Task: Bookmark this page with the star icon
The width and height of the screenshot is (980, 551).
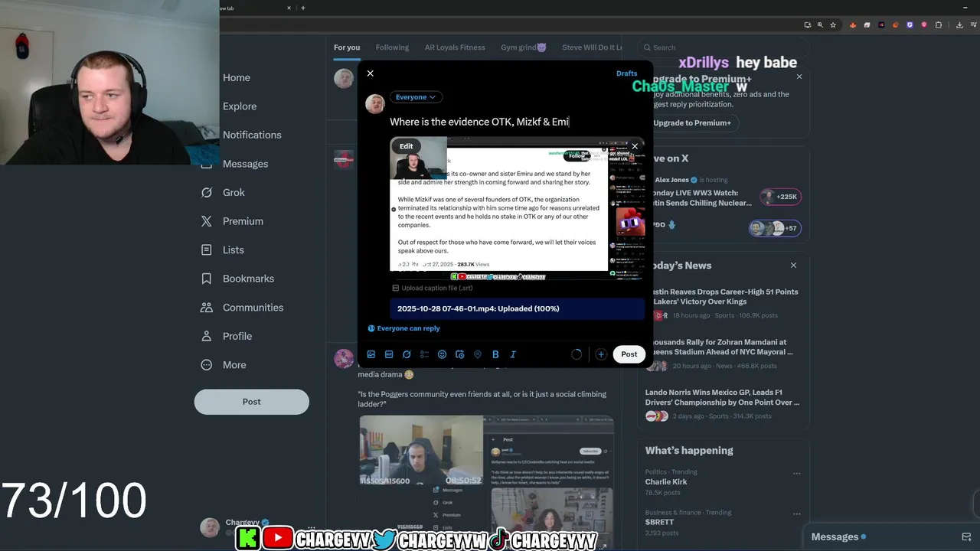Action: 833,24
